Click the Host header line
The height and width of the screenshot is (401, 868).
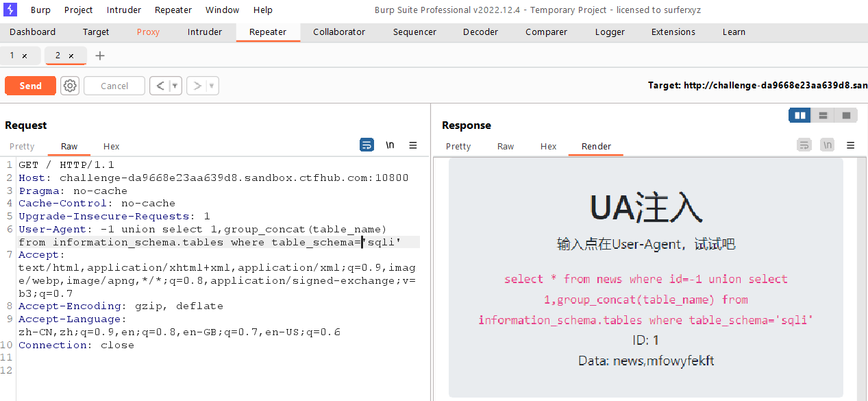click(213, 178)
